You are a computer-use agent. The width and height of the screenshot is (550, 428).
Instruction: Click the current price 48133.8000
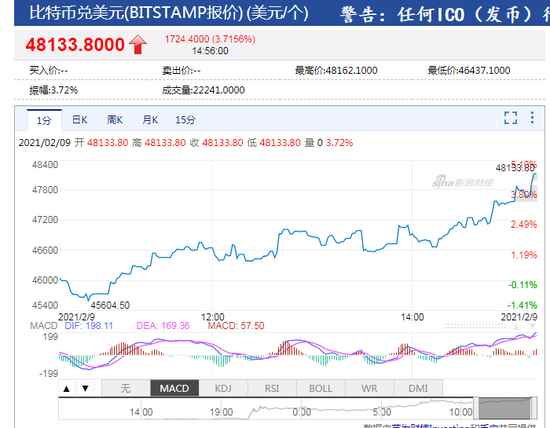pos(75,45)
